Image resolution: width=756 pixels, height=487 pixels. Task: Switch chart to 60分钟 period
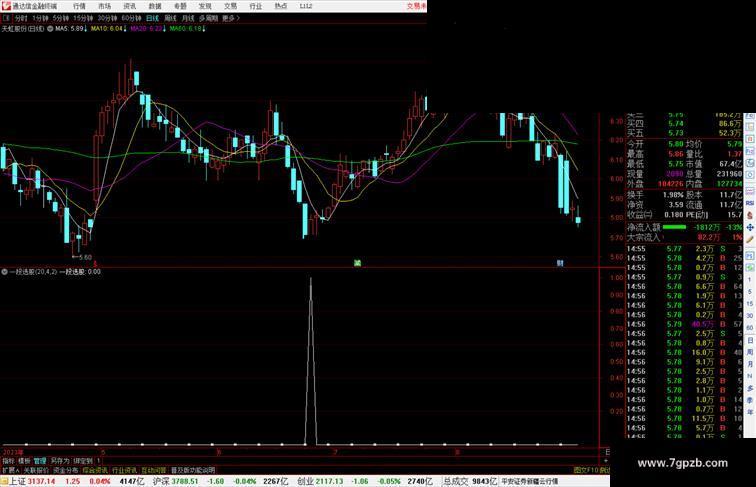(131, 18)
